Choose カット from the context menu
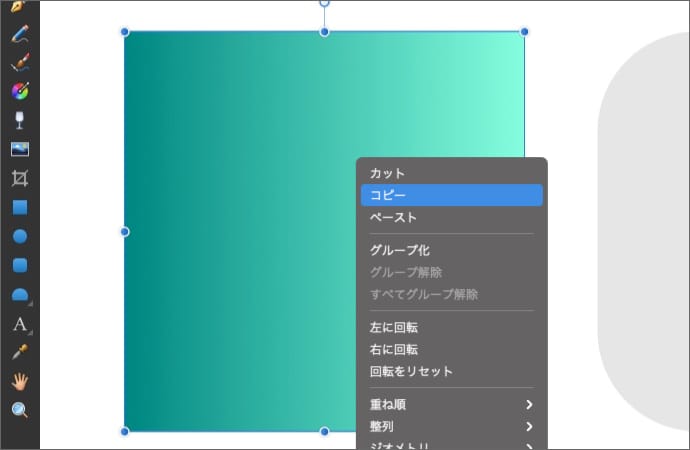The image size is (690, 450). pyautogui.click(x=387, y=173)
